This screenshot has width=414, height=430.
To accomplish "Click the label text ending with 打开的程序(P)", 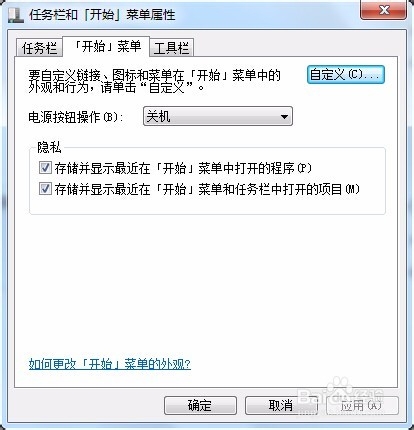I will click(183, 168).
